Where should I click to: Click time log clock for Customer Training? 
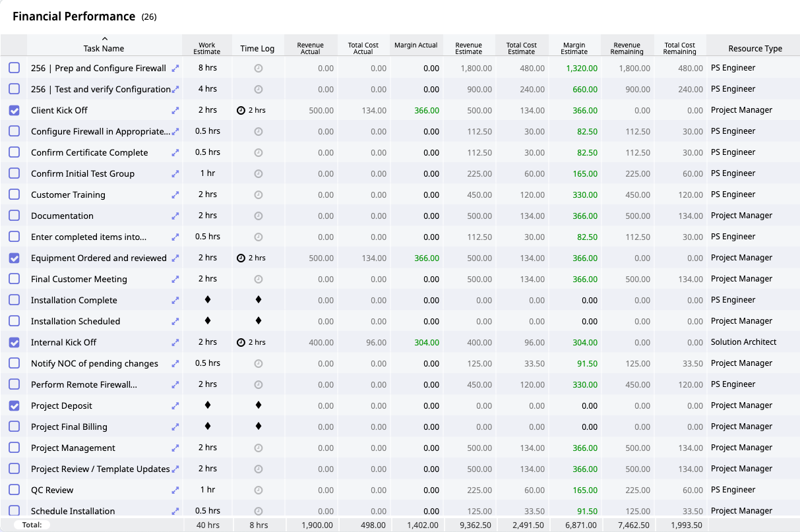[x=259, y=195]
